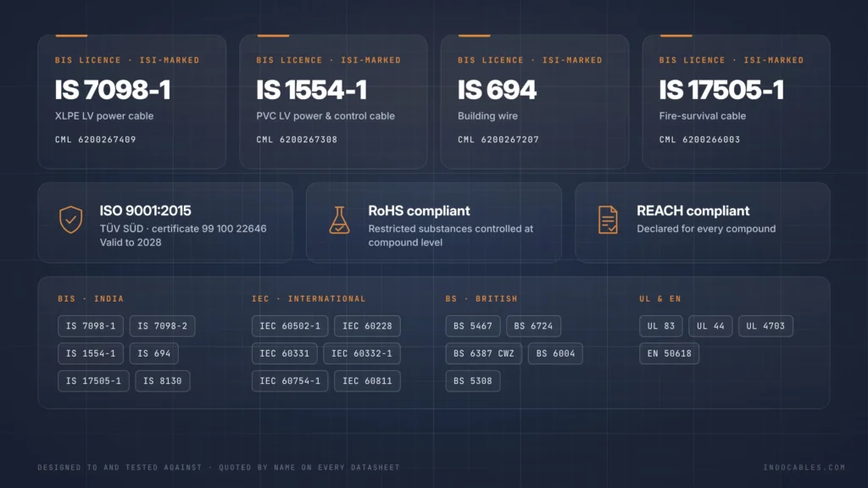
Task: Choose the IEC 60331 chip
Action: (285, 353)
